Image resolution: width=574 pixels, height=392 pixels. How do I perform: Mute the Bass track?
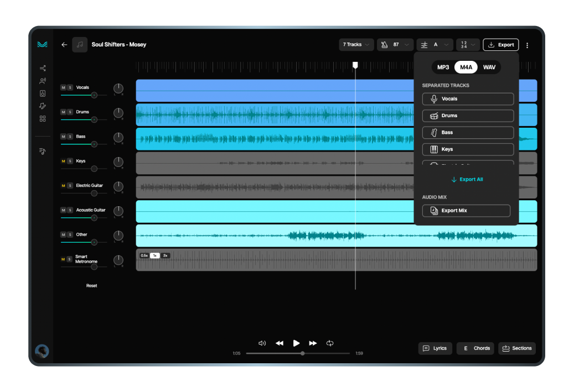(63, 137)
